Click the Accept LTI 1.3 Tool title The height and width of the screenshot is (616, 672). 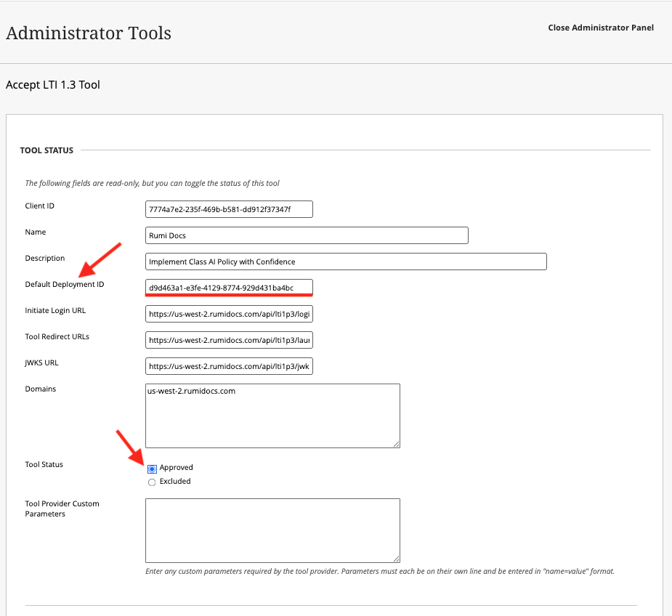[53, 85]
